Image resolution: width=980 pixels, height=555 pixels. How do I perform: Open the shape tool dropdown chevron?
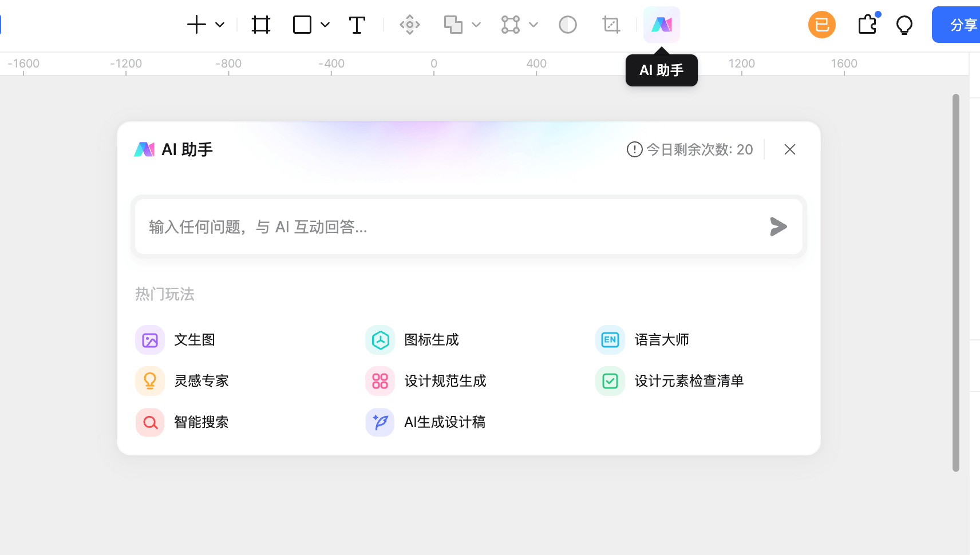click(325, 25)
